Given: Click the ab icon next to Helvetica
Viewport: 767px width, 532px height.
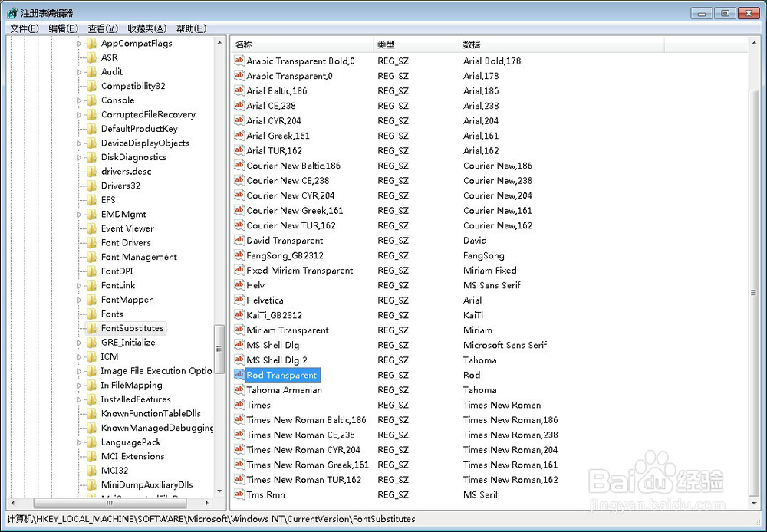Looking at the screenshot, I should point(239,300).
